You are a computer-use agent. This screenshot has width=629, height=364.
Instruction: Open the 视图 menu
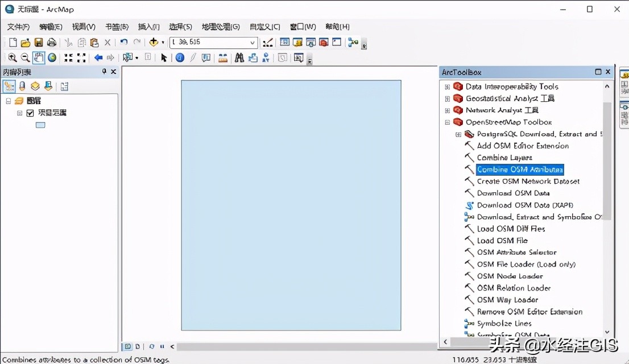[x=84, y=27]
